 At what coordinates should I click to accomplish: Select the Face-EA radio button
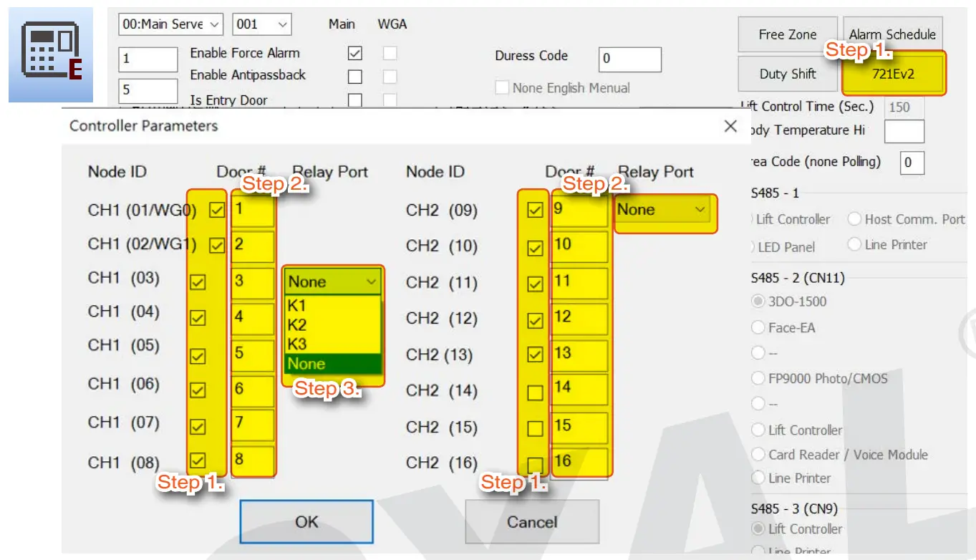[x=758, y=327]
